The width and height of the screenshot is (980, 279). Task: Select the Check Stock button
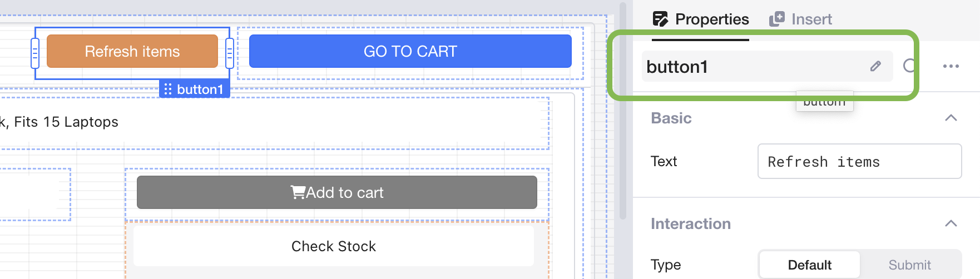pos(333,246)
